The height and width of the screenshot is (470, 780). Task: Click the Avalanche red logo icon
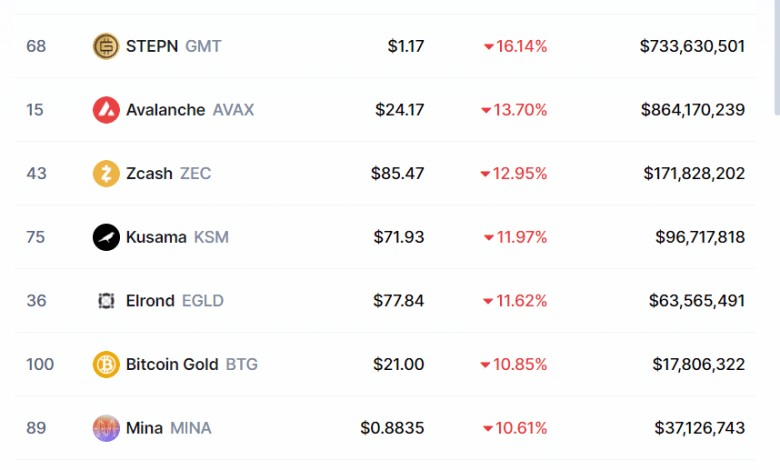click(106, 110)
